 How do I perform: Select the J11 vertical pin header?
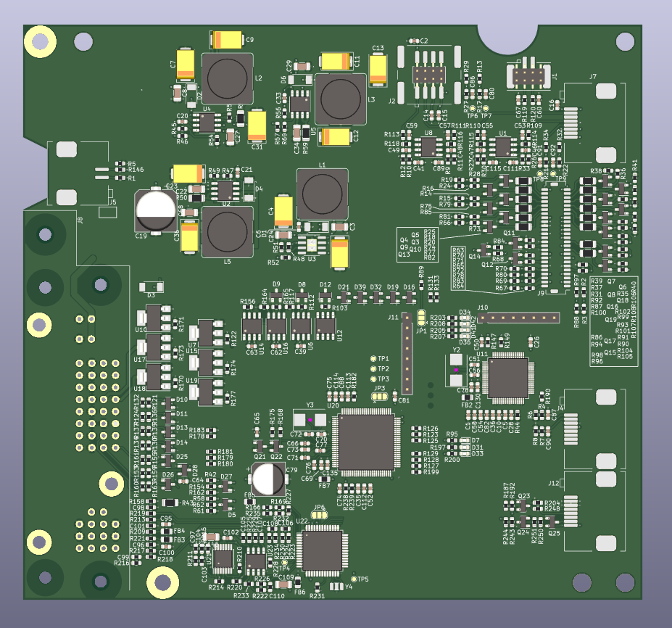coord(407,354)
